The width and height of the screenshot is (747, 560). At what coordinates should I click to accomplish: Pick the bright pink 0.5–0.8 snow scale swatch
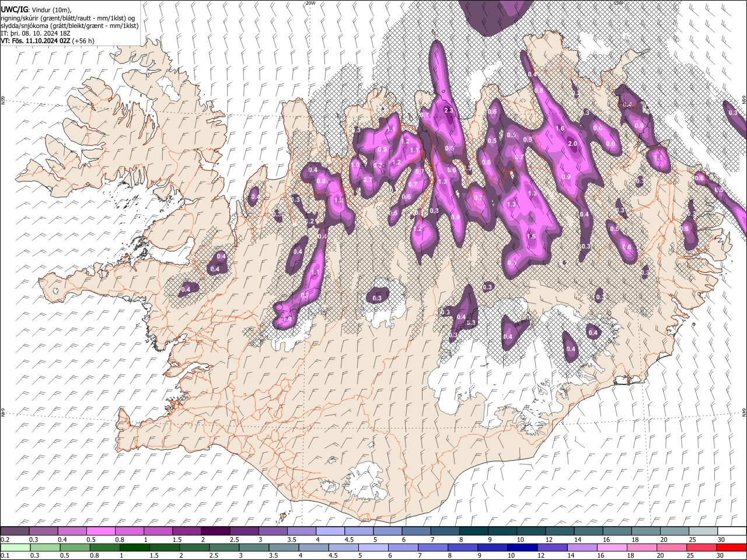[x=101, y=531]
